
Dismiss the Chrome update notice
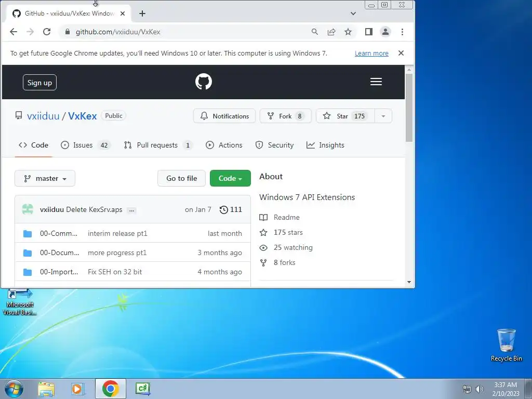(x=401, y=53)
